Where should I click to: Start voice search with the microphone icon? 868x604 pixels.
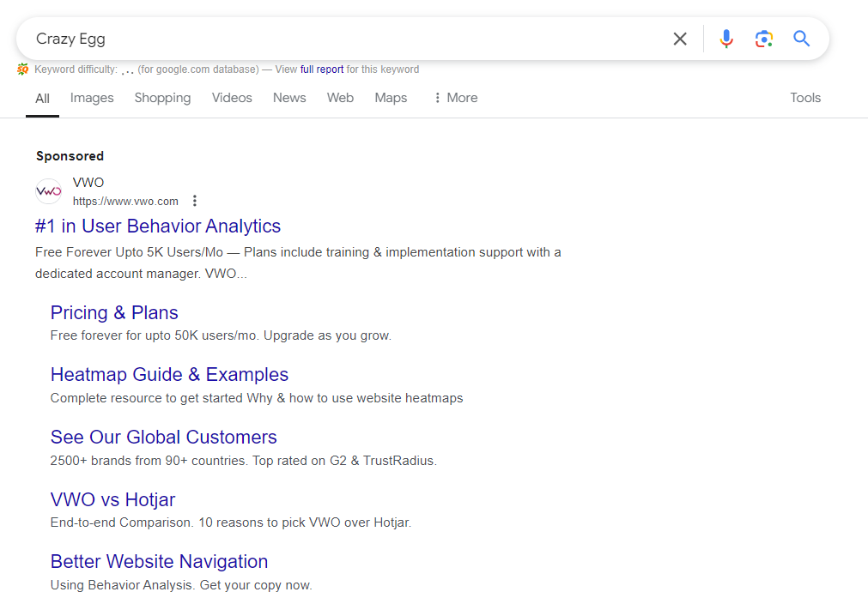pos(726,39)
